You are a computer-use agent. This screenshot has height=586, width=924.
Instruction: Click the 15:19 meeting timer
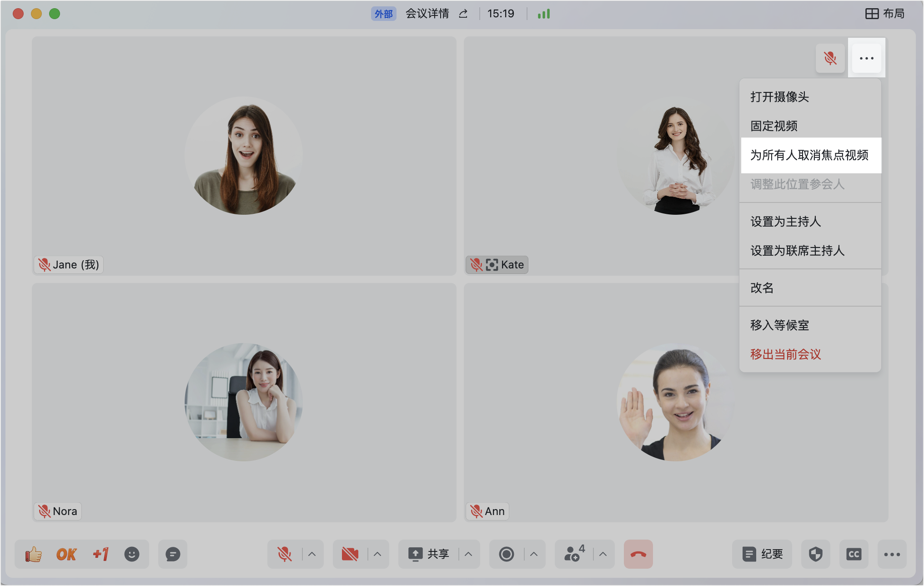coord(501,14)
